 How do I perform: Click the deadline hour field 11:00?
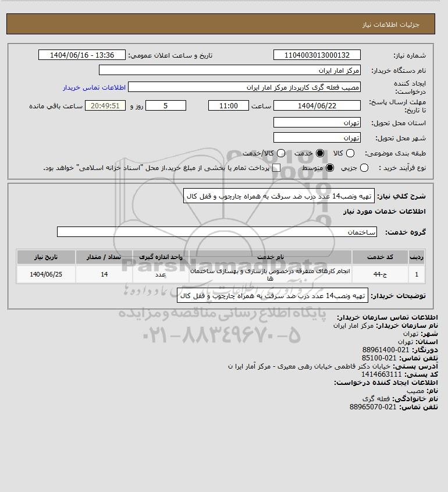(229, 105)
